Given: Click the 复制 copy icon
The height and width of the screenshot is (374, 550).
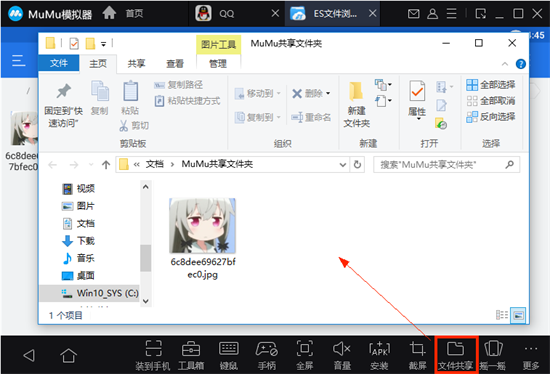Looking at the screenshot, I should coord(100,91).
